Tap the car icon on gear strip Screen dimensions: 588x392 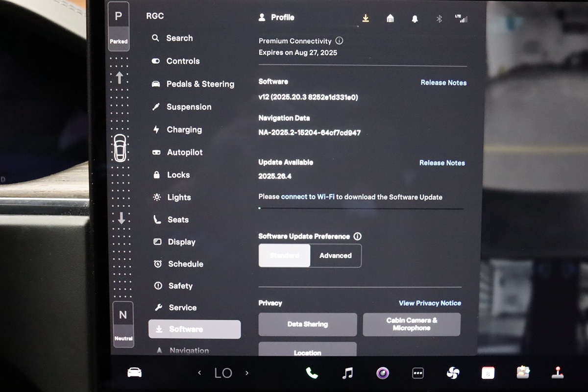[120, 147]
